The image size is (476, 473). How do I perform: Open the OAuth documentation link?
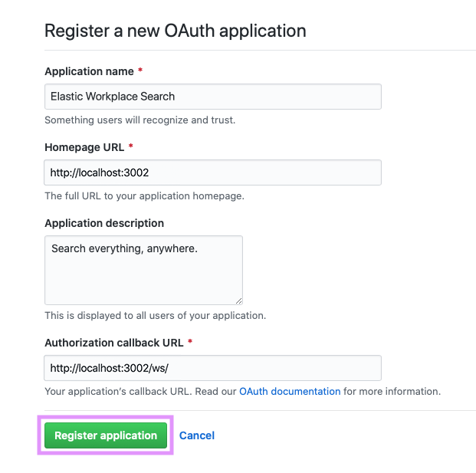tap(290, 391)
